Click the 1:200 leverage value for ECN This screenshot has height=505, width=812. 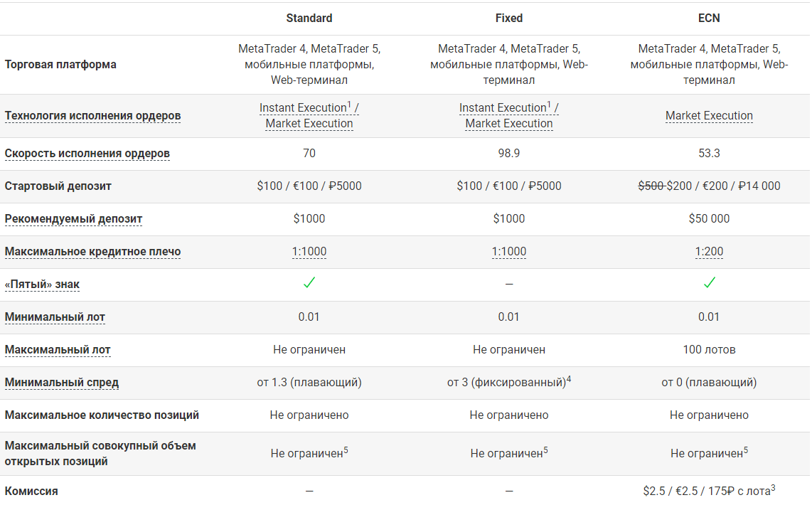tap(709, 252)
